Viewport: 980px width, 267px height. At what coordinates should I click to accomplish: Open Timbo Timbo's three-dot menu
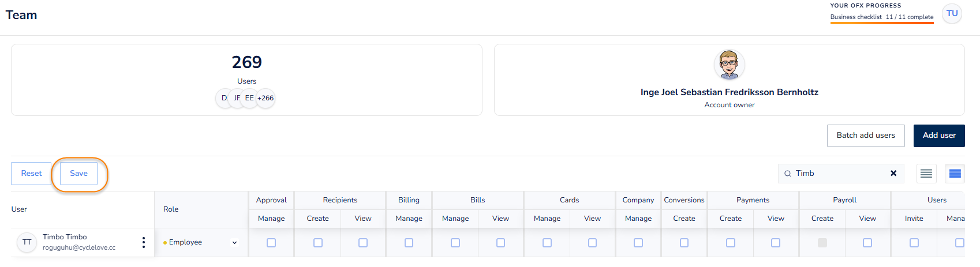pyautogui.click(x=144, y=243)
